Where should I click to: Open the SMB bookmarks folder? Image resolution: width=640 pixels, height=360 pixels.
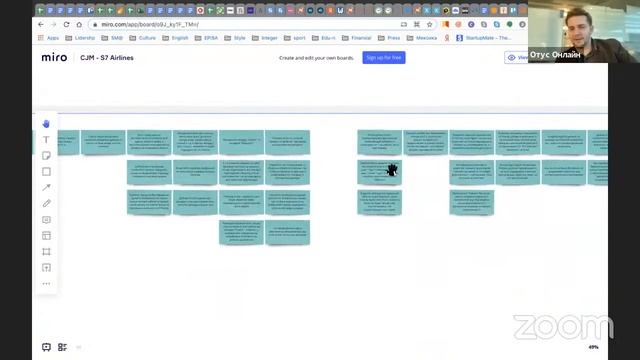tap(112, 38)
